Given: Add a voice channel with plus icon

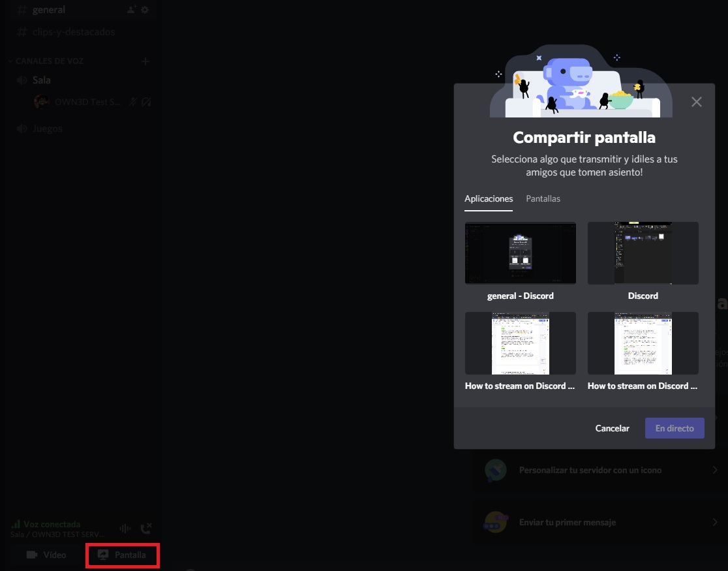Looking at the screenshot, I should (145, 61).
